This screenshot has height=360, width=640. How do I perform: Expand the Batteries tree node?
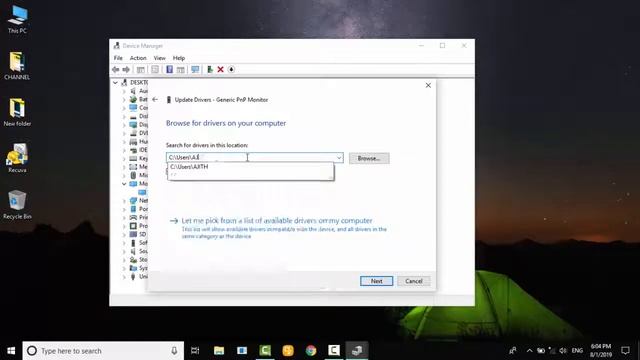click(x=124, y=100)
